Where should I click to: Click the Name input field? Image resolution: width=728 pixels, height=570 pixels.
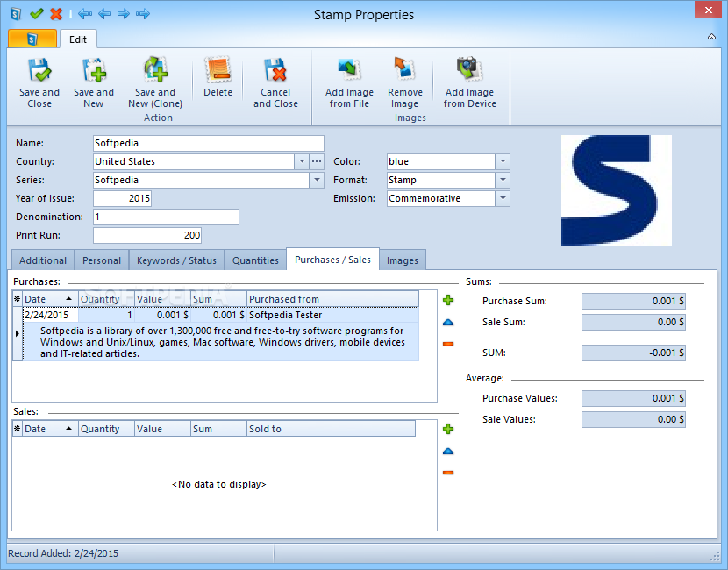point(209,143)
